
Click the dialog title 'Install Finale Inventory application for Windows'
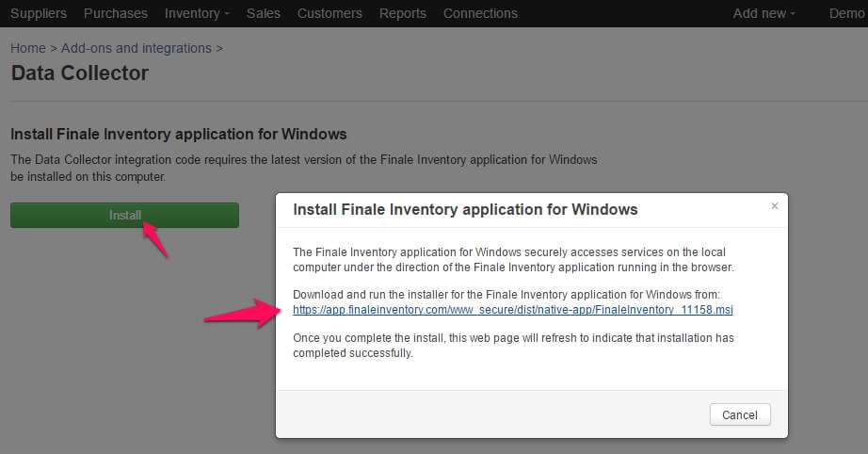[465, 209]
